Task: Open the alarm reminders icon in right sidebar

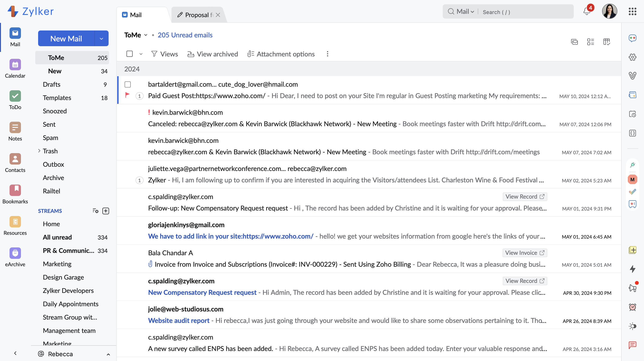Action: 632,307
